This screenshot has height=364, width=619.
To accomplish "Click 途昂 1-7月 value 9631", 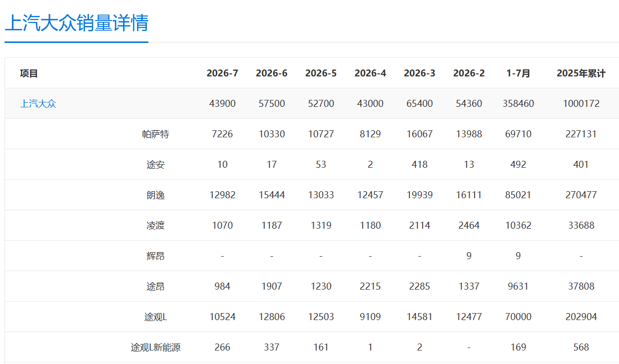I will click(x=518, y=287).
